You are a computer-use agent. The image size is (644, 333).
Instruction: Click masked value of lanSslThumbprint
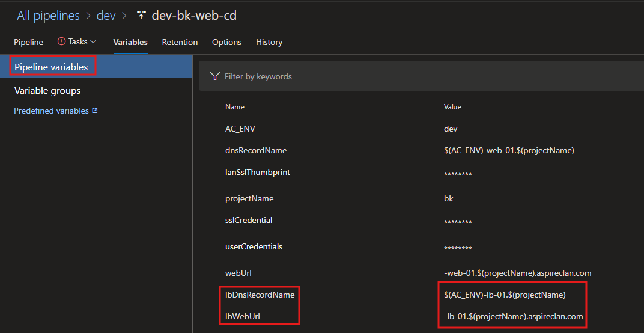[x=458, y=174]
